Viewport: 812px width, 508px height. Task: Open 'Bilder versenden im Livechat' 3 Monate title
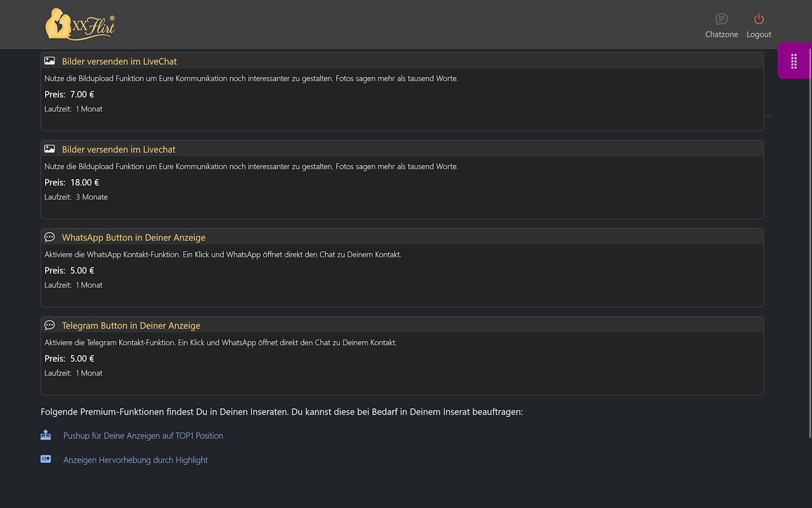click(118, 150)
